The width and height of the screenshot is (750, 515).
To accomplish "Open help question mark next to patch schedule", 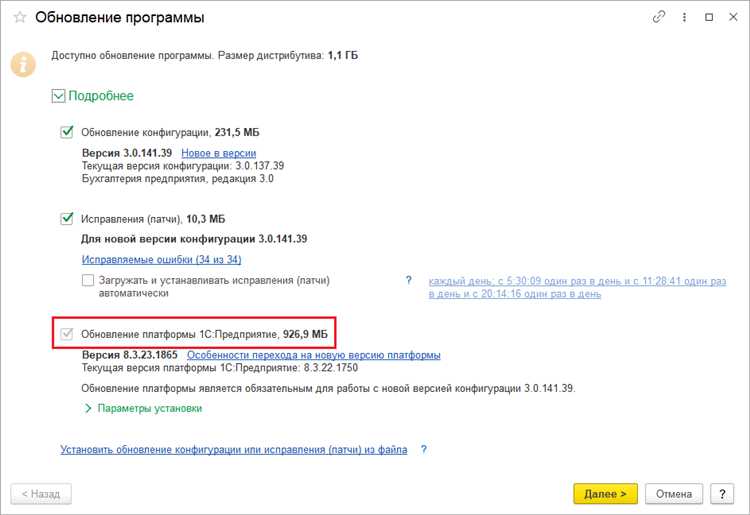I will (x=408, y=280).
